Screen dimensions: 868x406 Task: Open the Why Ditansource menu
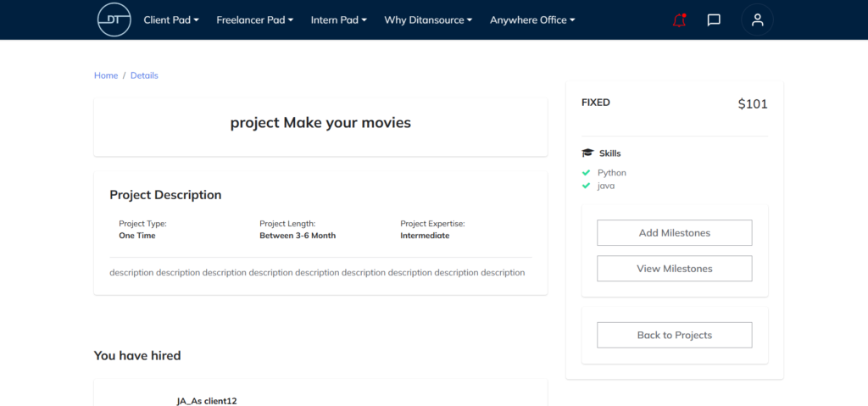[428, 20]
